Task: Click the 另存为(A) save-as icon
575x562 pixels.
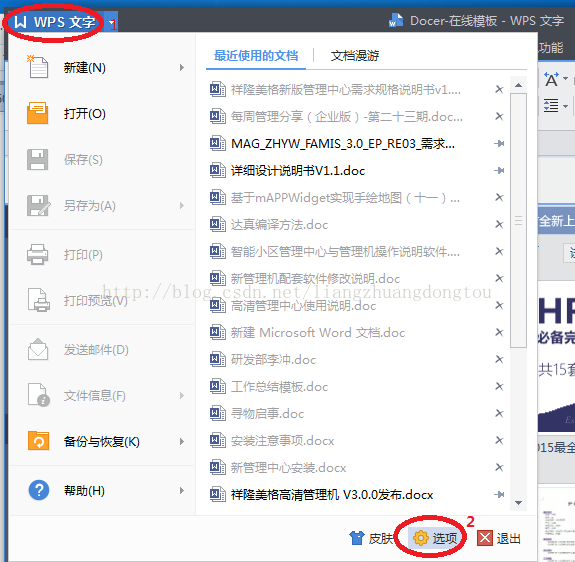Action: (38, 205)
